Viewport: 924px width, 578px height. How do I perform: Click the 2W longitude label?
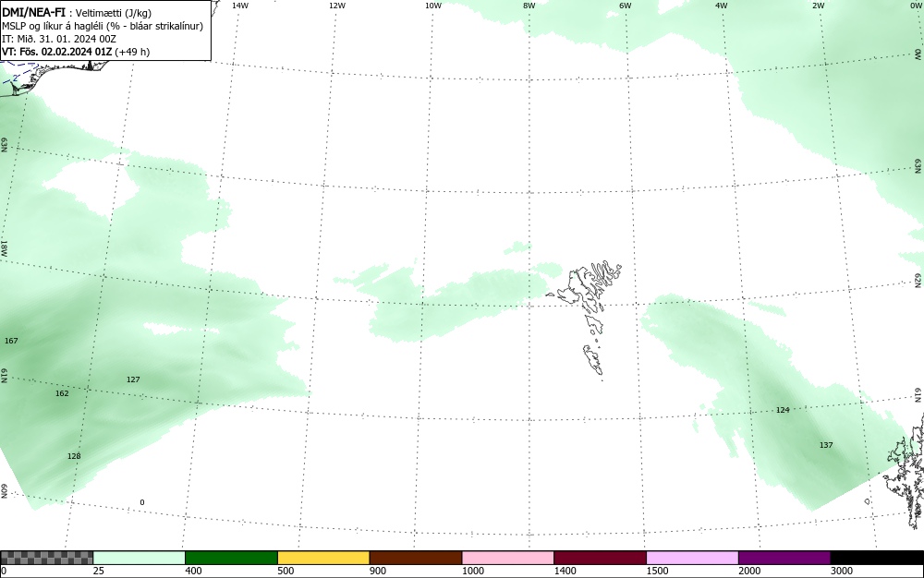pyautogui.click(x=818, y=6)
